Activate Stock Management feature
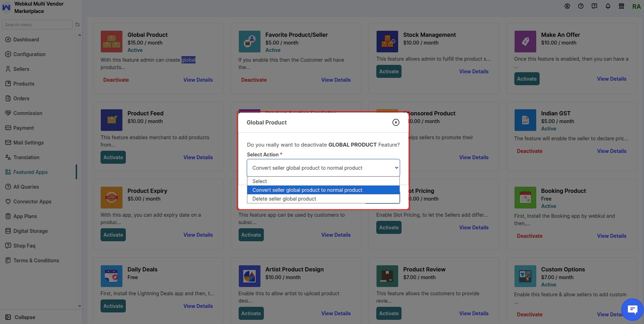Viewport: 644px width, 324px height. 389,72
